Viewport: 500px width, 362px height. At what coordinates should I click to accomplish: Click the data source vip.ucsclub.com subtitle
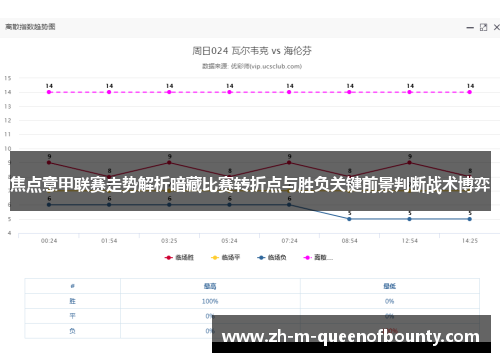[252, 66]
